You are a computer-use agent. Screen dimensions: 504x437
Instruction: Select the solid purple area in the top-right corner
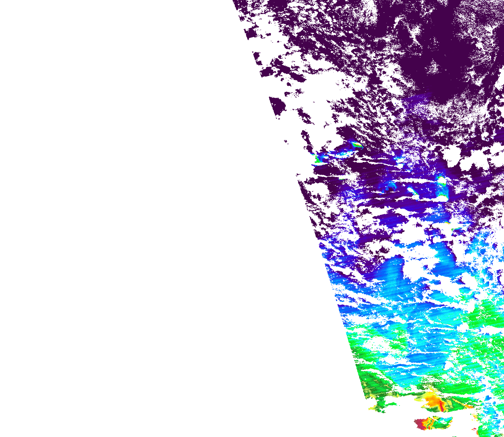click(x=477, y=9)
